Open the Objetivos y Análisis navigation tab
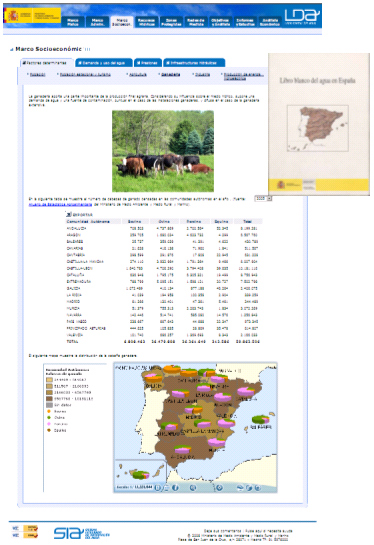 click(220, 22)
